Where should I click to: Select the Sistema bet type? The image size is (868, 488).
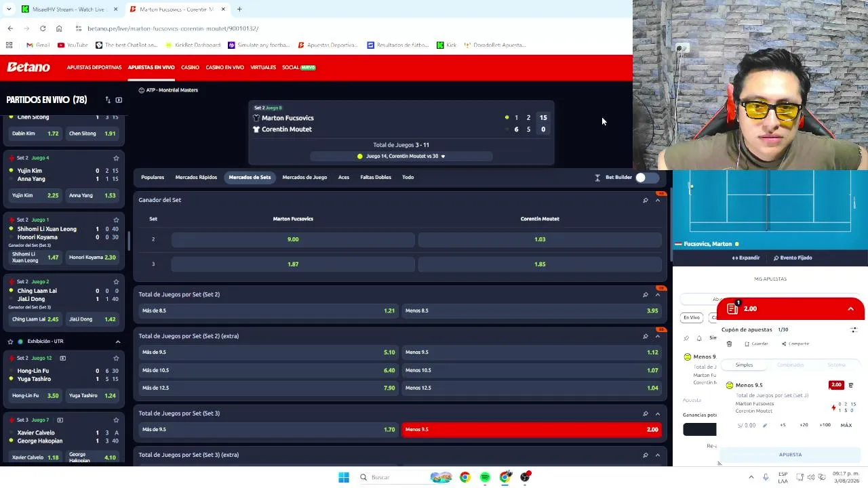coord(836,365)
